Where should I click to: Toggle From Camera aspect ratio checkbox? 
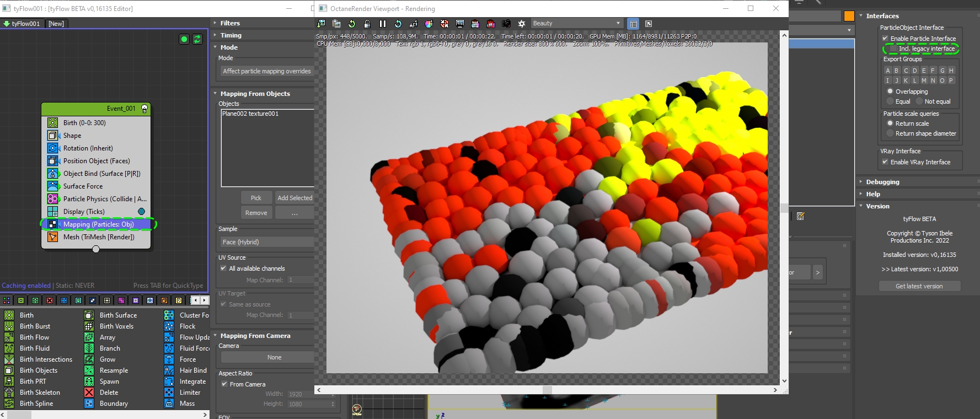[224, 384]
